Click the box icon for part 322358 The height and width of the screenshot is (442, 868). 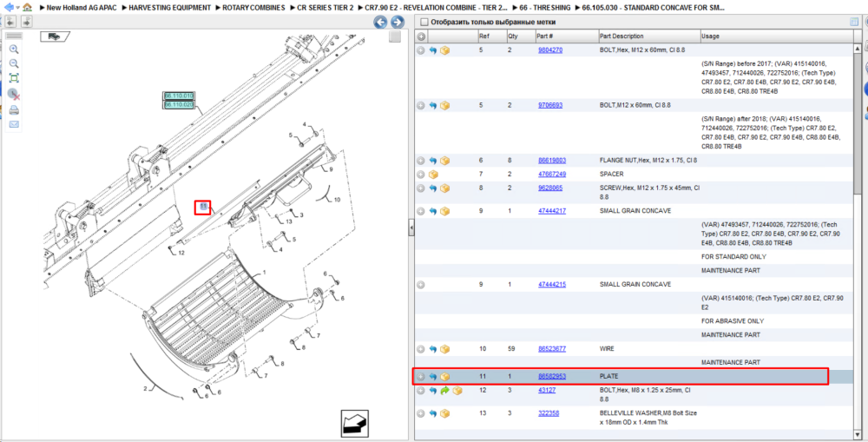pos(444,413)
